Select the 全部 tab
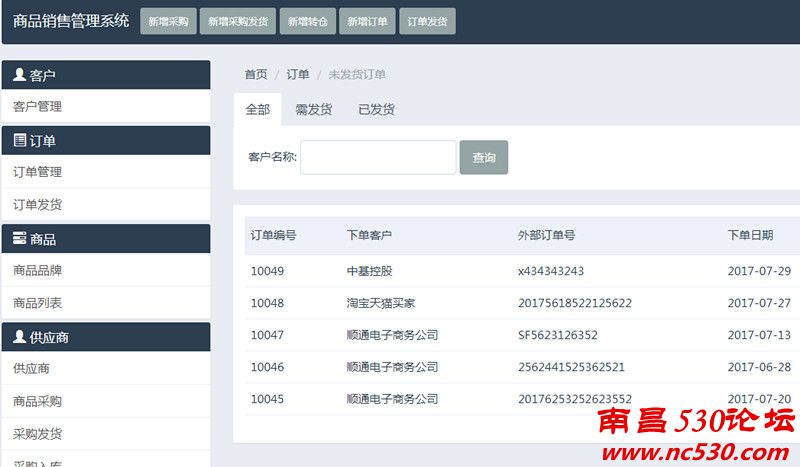The width and height of the screenshot is (800, 467). click(257, 110)
